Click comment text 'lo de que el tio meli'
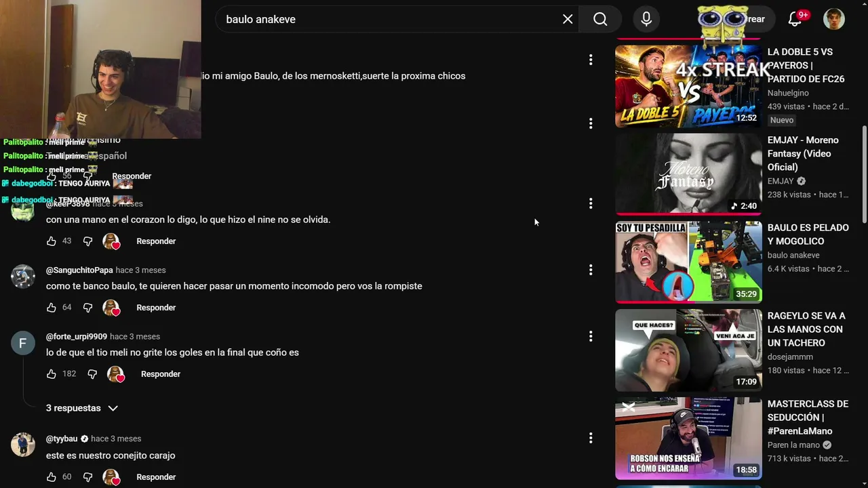The height and width of the screenshot is (488, 868). tap(172, 352)
